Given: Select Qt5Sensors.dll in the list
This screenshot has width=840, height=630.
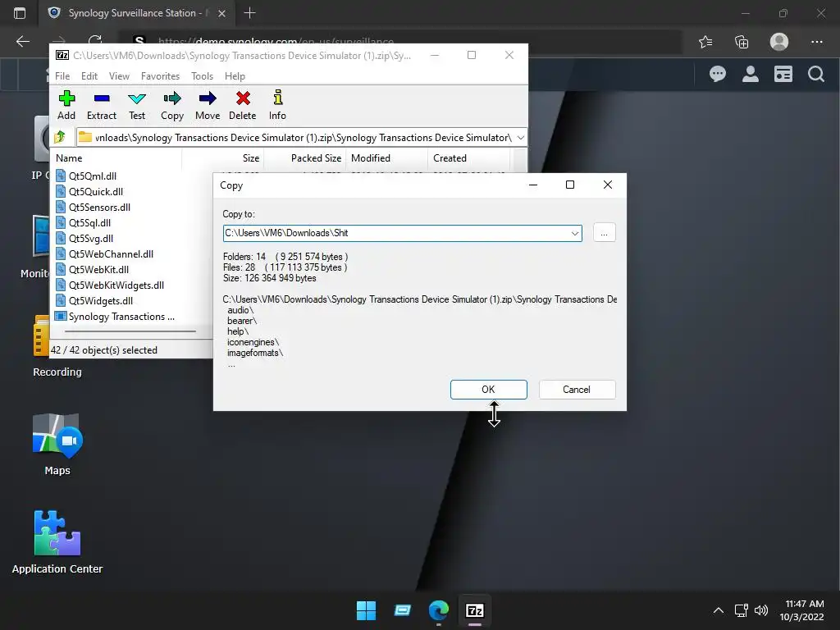Looking at the screenshot, I should click(x=99, y=208).
